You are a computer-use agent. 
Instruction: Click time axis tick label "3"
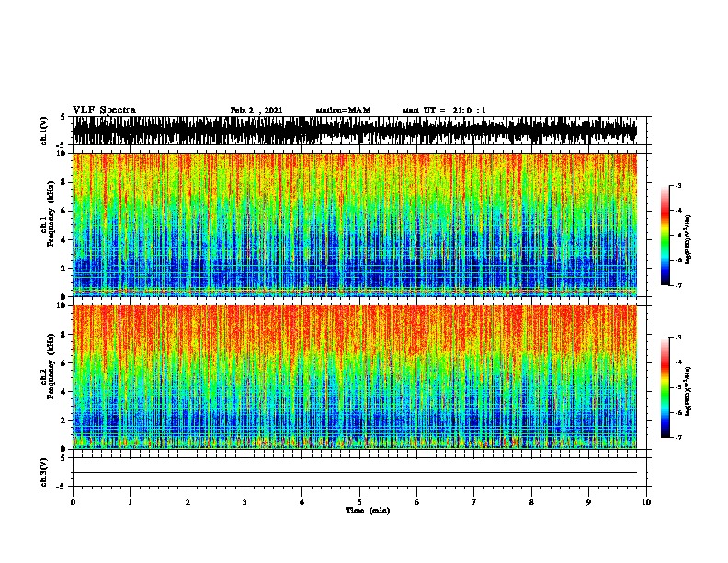pos(245,502)
